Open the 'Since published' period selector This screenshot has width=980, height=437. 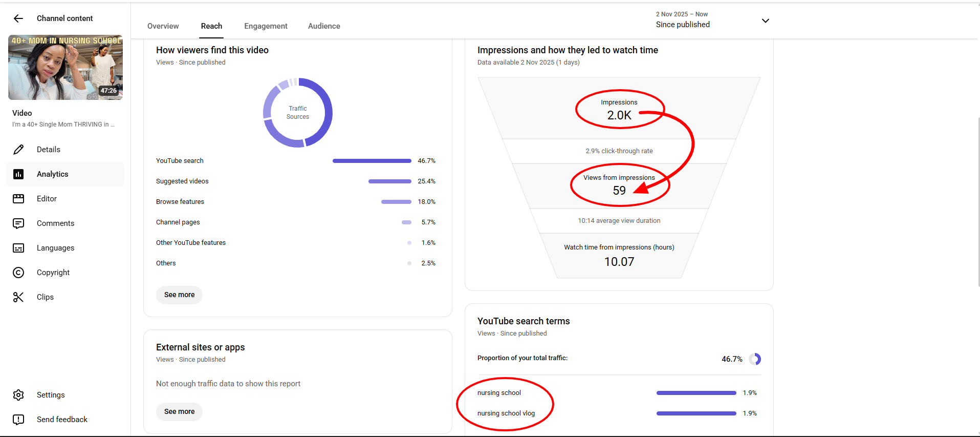(x=683, y=25)
